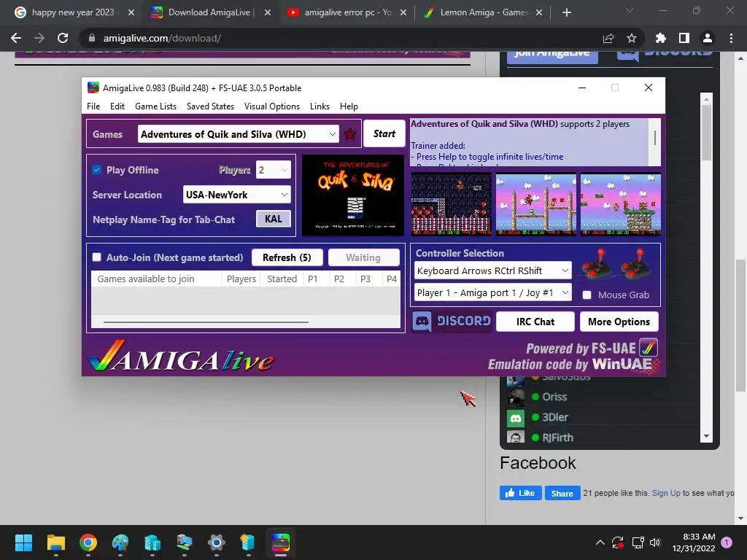
Task: Go back with browser back arrow
Action: (x=16, y=38)
